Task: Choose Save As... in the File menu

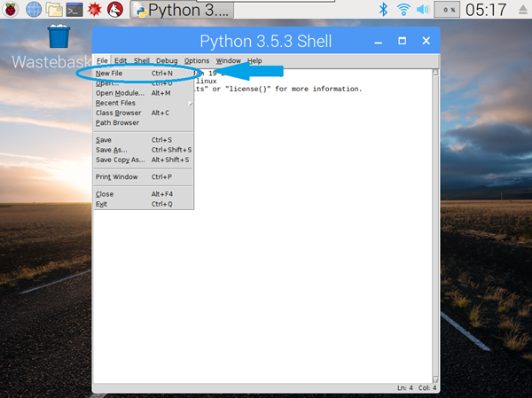Action: coord(112,150)
